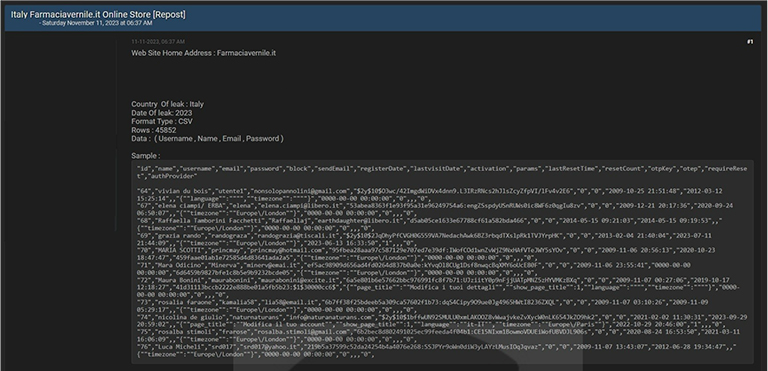Viewport: 768px width, 371px height.
Task: Select the post timestamp 11-11-2023, 06:37 AM
Action: tap(158, 42)
